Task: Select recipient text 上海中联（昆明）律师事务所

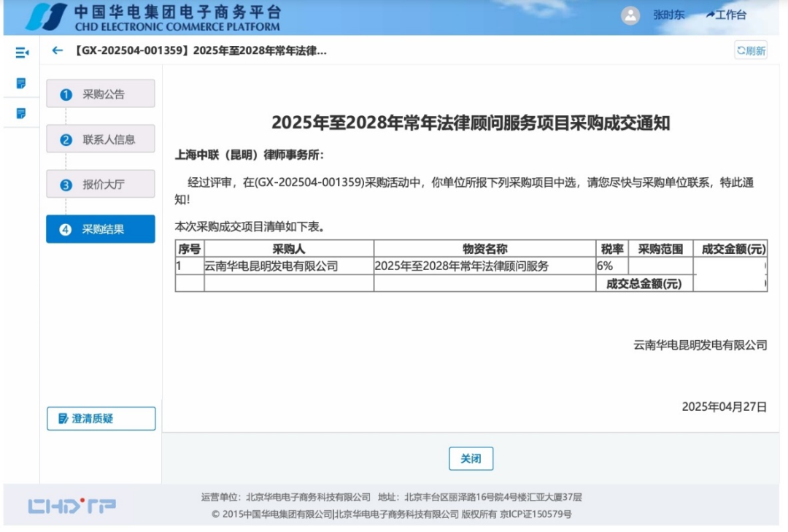Action: 250,155
